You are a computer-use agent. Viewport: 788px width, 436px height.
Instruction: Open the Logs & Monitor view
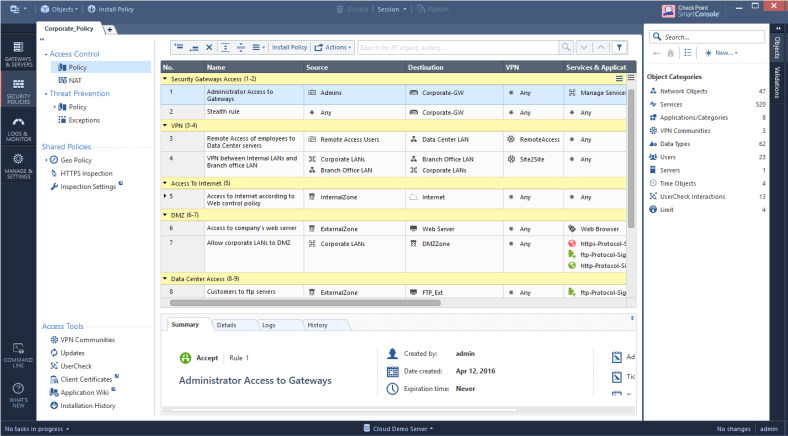pyautogui.click(x=17, y=128)
